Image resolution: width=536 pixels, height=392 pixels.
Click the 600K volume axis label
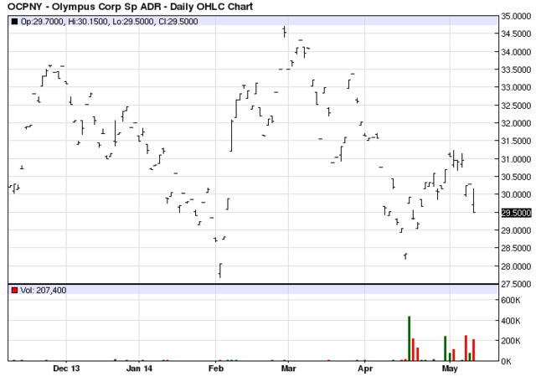pos(511,301)
